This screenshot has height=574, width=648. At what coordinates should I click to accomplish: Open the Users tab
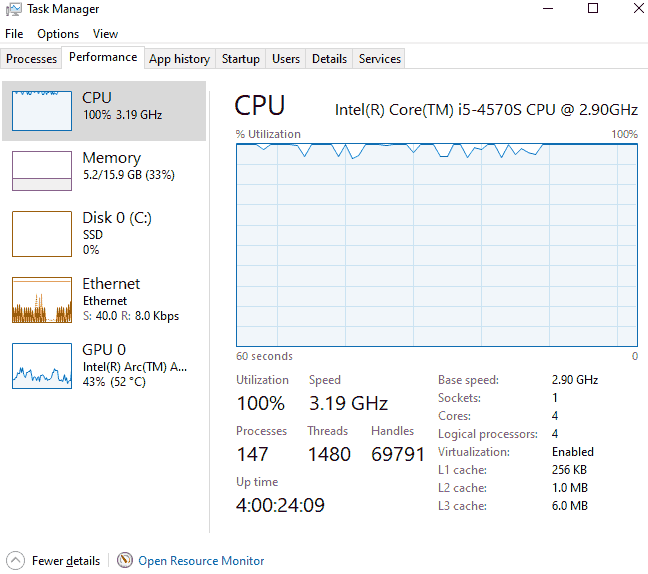coord(286,59)
